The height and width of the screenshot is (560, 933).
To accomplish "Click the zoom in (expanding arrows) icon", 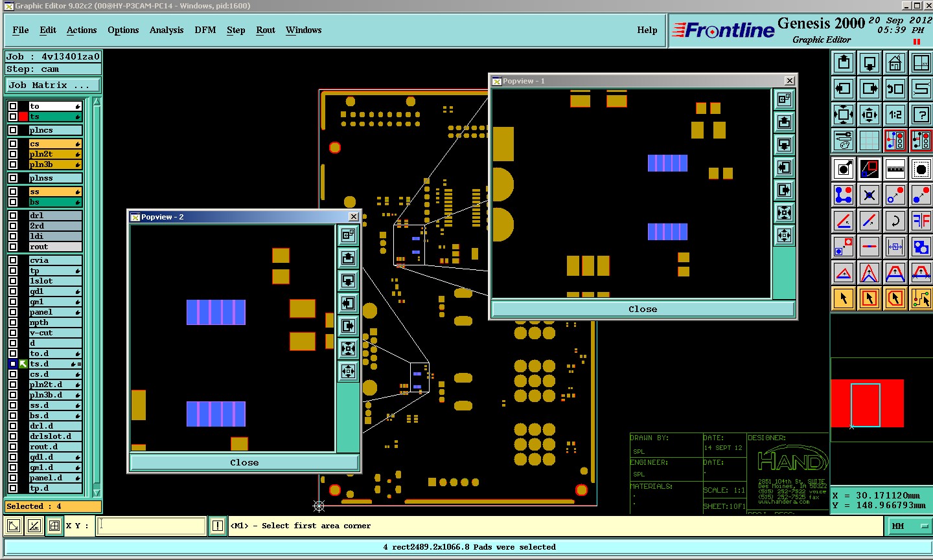I will [843, 115].
